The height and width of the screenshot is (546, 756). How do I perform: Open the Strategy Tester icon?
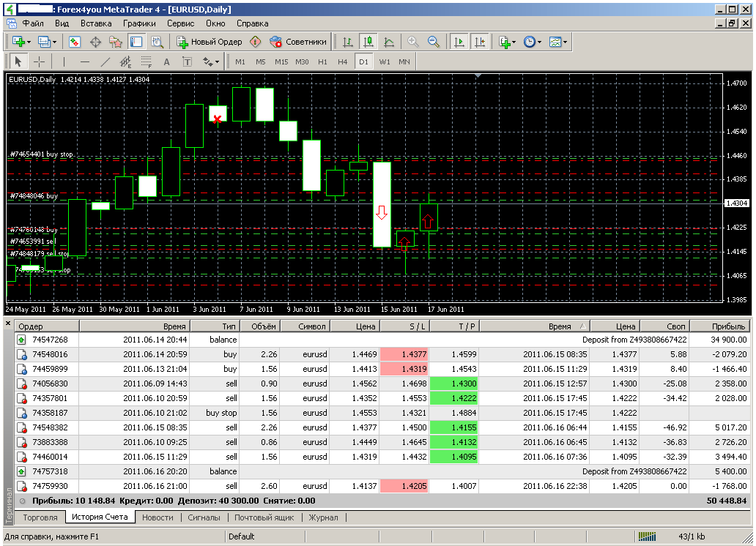pos(156,42)
